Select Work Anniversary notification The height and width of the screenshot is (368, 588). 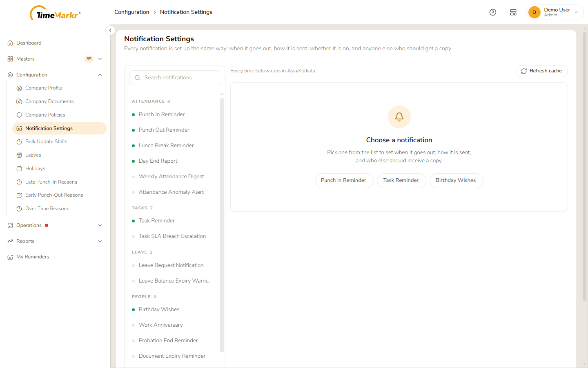[172, 325]
